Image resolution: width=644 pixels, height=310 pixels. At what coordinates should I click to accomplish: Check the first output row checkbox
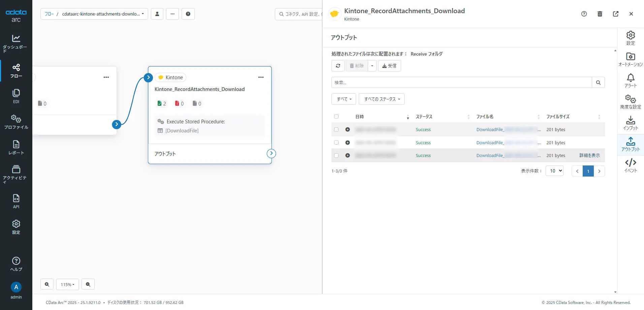[336, 129]
